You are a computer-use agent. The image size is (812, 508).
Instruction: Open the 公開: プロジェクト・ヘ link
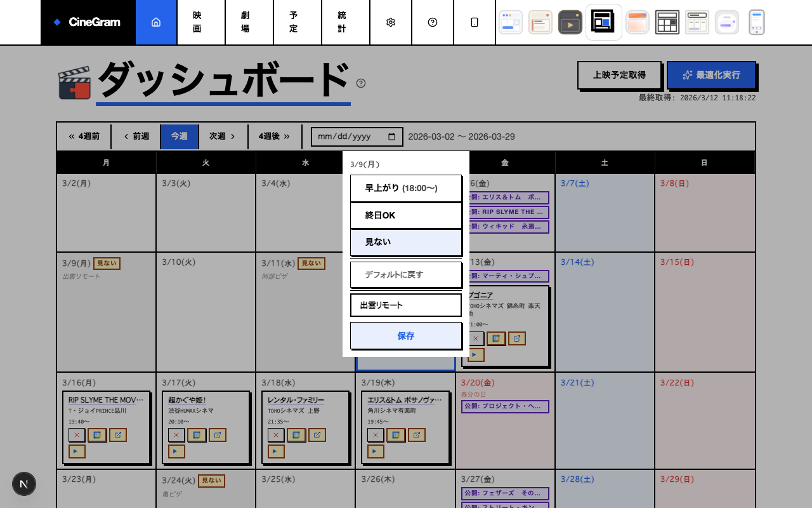point(504,406)
